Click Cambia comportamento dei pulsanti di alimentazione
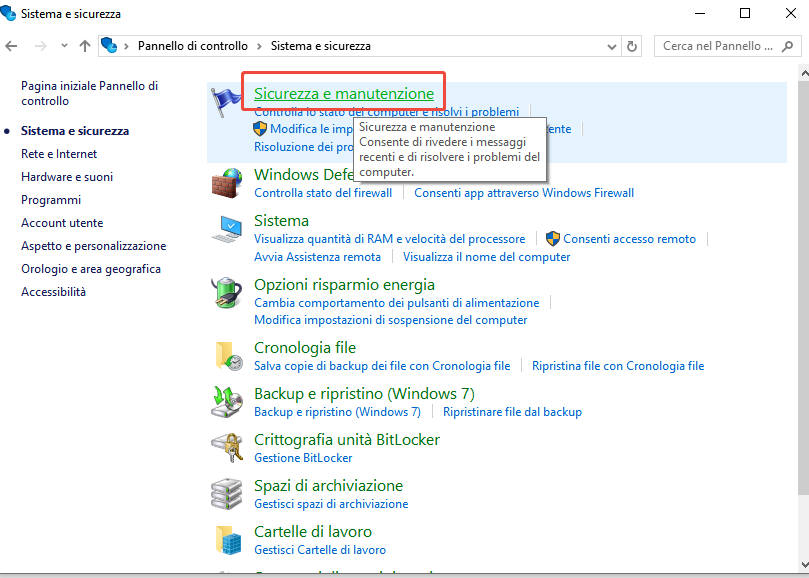The image size is (809, 578). point(396,303)
